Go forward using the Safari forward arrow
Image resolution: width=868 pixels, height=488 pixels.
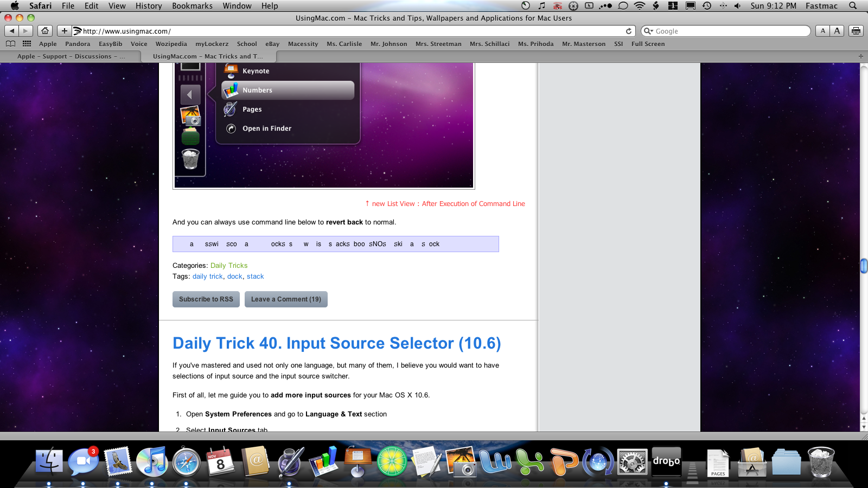[x=25, y=31]
